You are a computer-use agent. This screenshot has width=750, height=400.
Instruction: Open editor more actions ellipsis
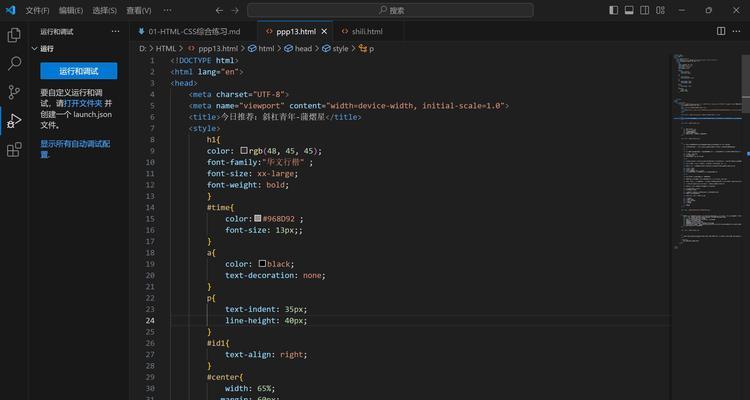pos(736,31)
